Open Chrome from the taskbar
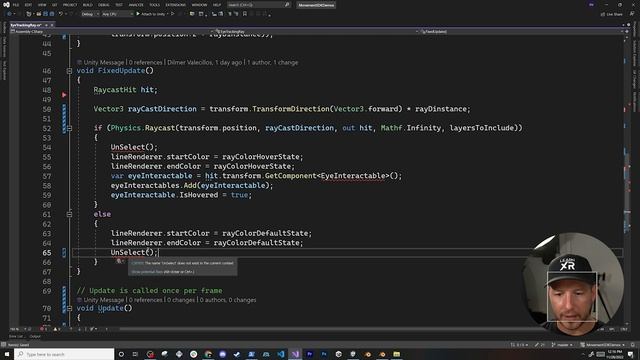The width and height of the screenshot is (640, 360). (x=208, y=354)
